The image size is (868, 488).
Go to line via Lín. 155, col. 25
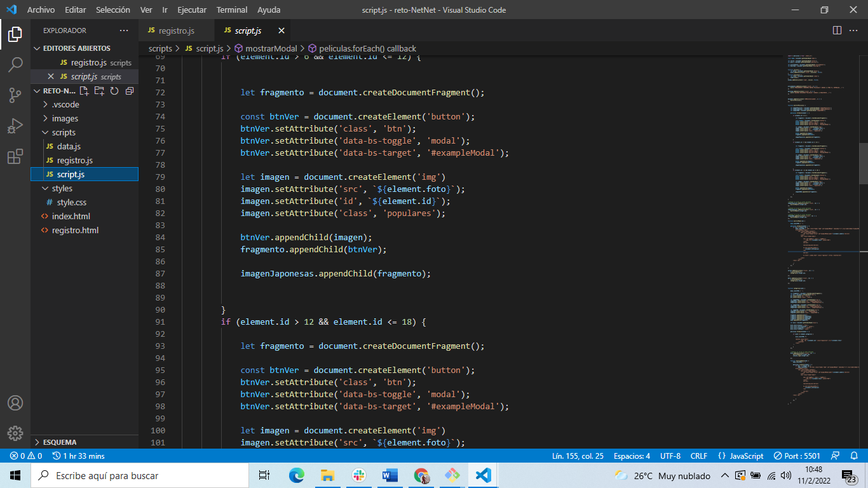[x=578, y=456]
